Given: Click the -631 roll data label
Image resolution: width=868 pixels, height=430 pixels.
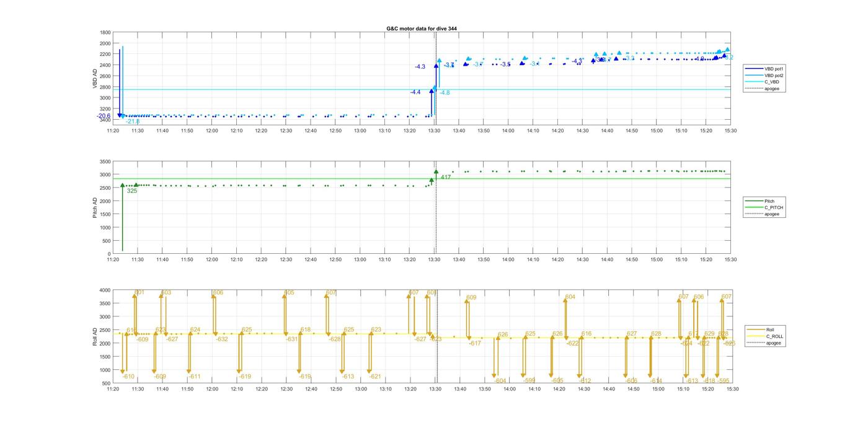Looking at the screenshot, I should (292, 339).
